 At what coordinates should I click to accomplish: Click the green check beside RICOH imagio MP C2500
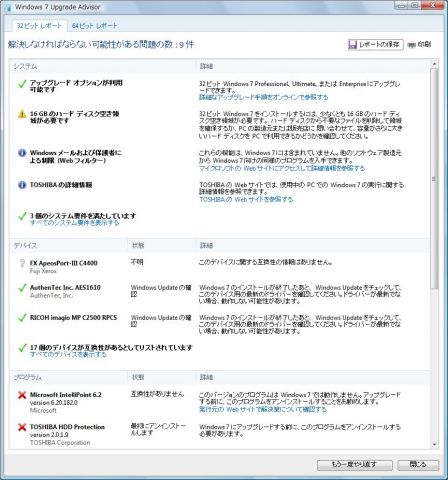tap(22, 318)
